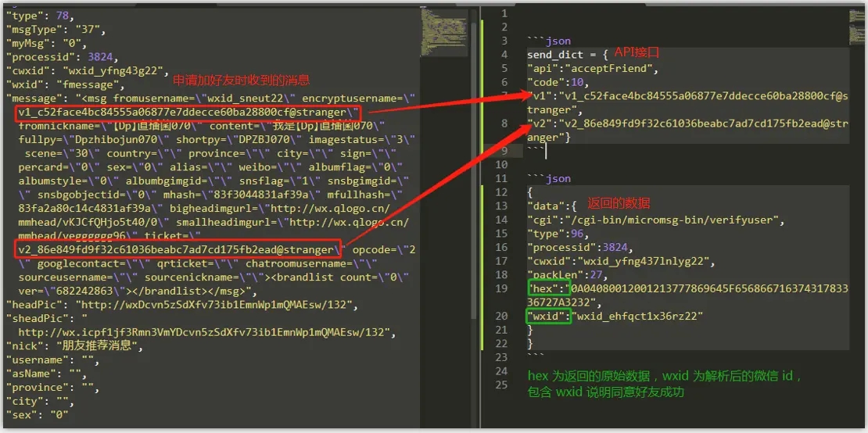
Task: Select the "msgType": "37" line
Action: [56, 29]
